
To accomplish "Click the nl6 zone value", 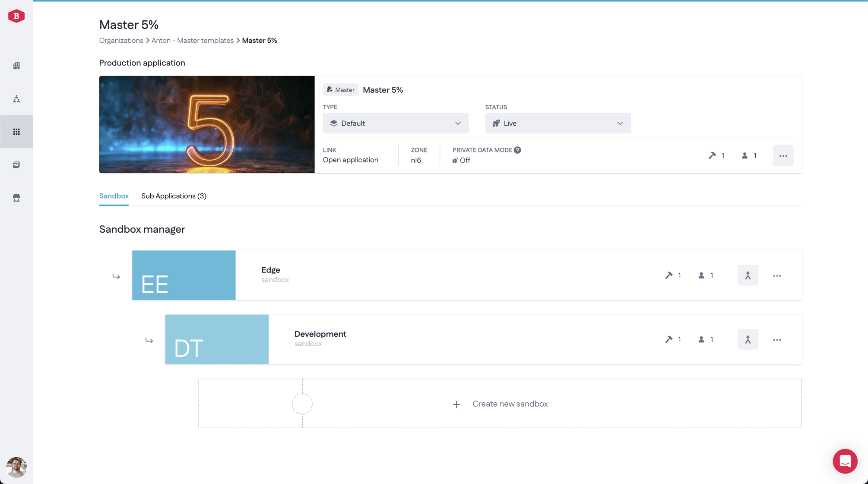I will [416, 160].
